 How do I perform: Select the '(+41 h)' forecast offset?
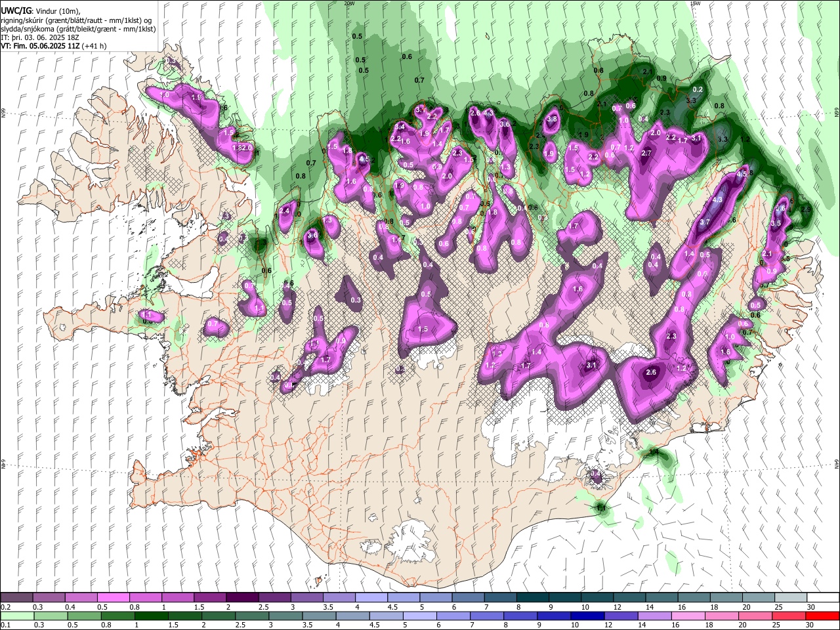coord(95,46)
